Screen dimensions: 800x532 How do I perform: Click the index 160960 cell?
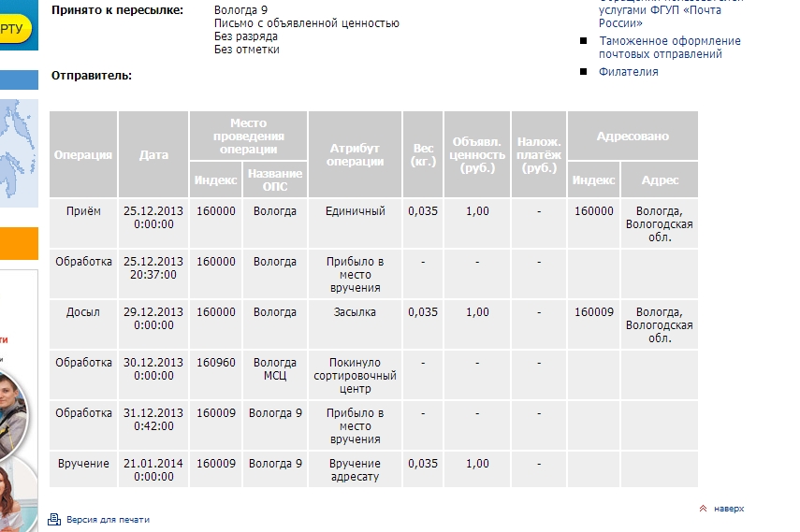coord(216,363)
